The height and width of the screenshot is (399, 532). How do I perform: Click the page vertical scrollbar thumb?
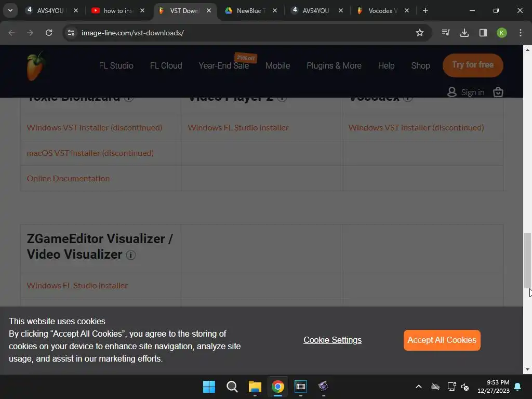(527, 260)
